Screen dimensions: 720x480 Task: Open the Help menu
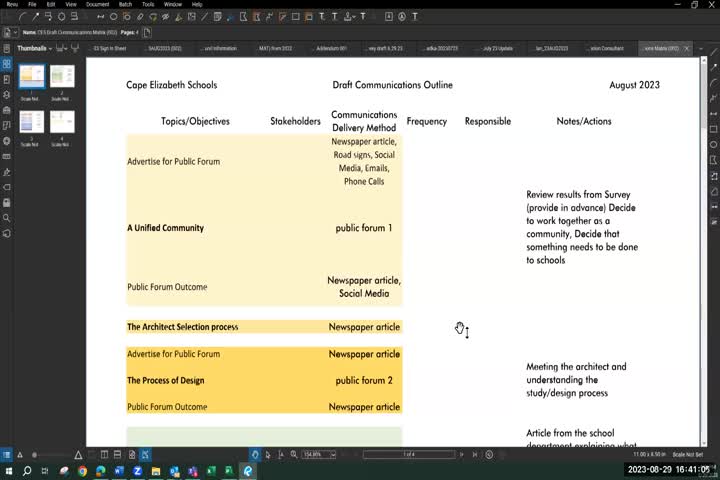click(197, 4)
